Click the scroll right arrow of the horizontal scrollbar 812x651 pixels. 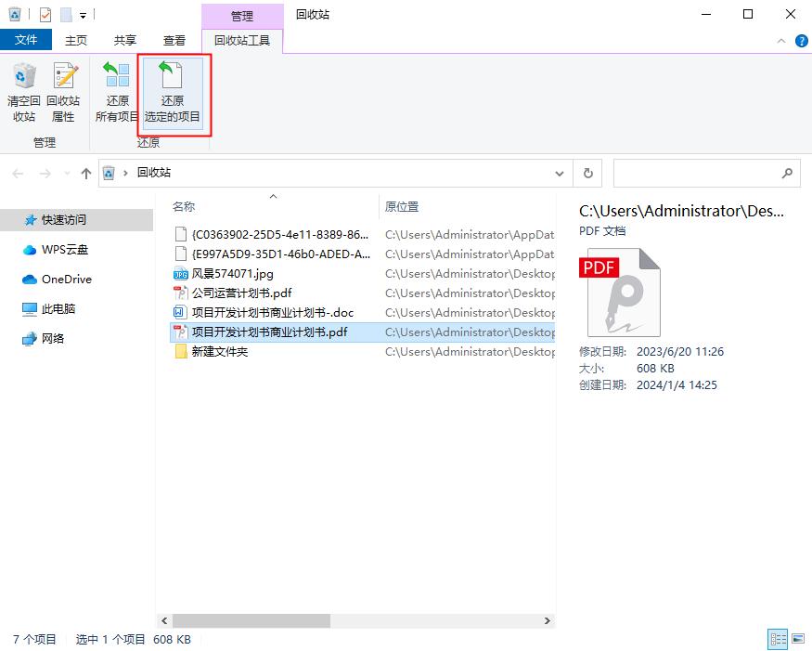[x=547, y=620]
